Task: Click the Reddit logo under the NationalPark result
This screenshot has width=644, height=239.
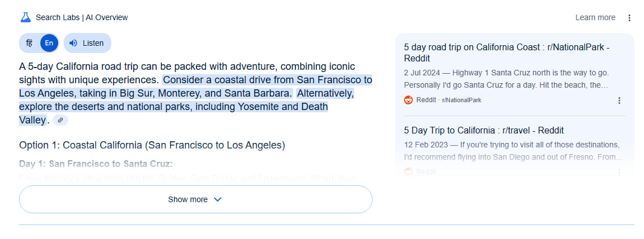Action: point(408,100)
